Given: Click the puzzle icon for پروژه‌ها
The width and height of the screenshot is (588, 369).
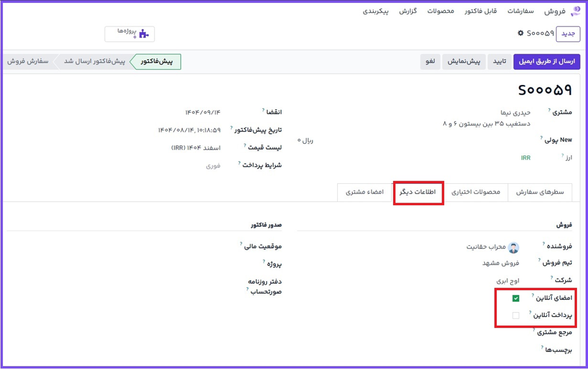Looking at the screenshot, I should [x=144, y=34].
